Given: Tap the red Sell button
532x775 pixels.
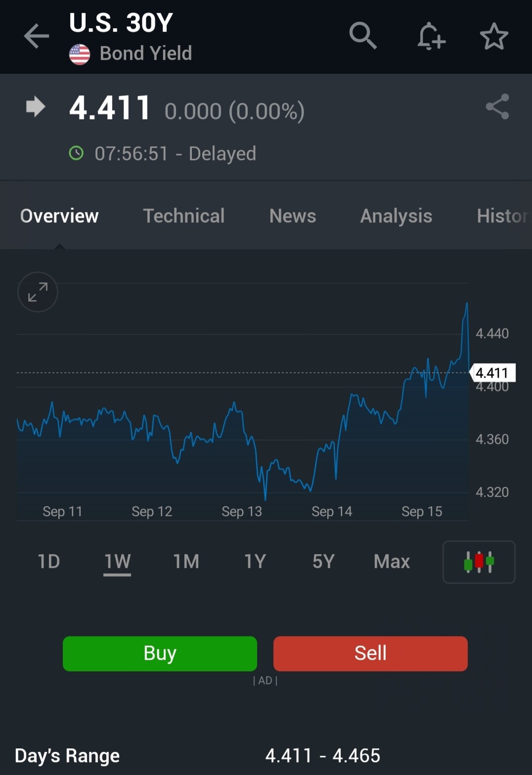Looking at the screenshot, I should tap(370, 653).
